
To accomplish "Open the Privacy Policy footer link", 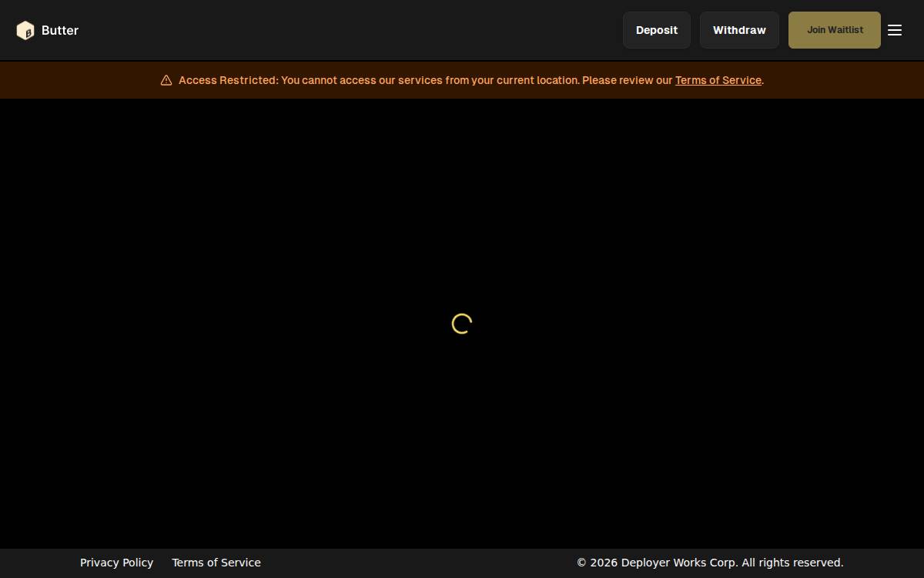I will point(116,563).
